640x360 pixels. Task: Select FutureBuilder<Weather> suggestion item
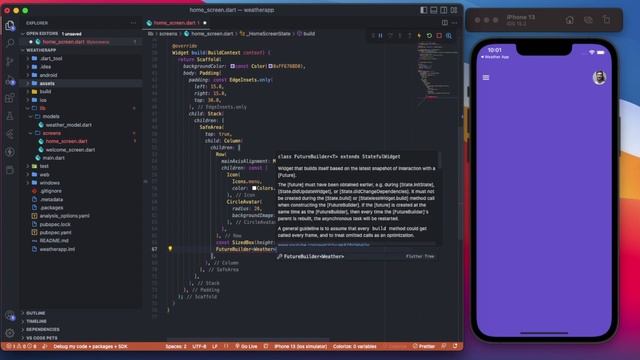point(357,256)
